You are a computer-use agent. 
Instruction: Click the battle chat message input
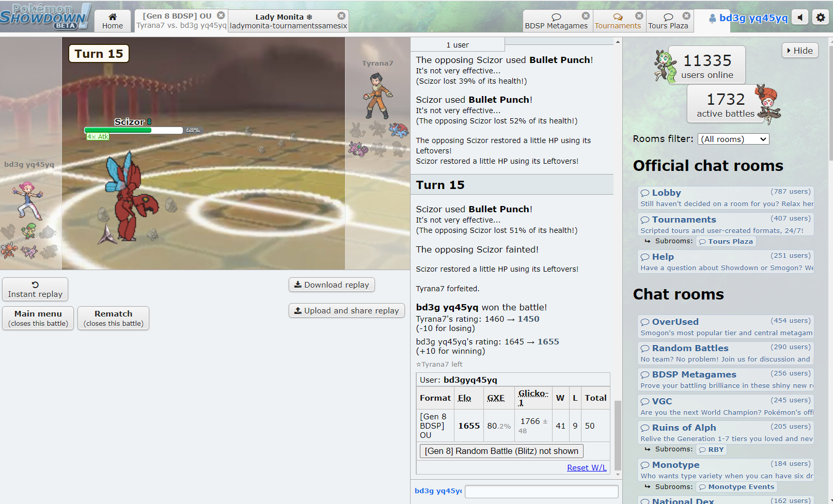click(x=541, y=491)
